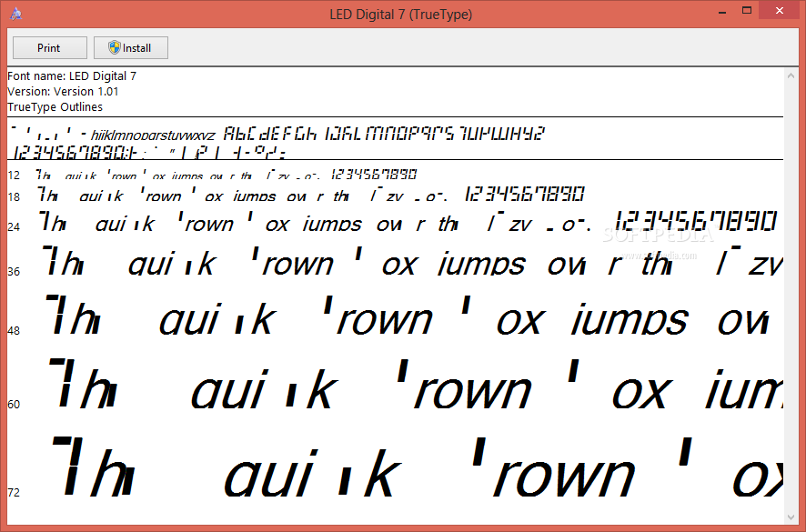This screenshot has height=532, width=806.
Task: Click the size label 60
Action: [14, 405]
